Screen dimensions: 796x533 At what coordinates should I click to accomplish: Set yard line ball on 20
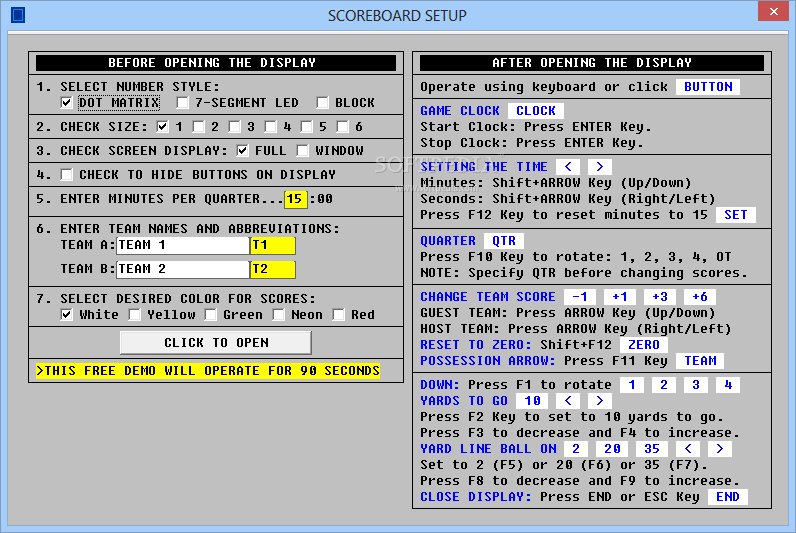612,449
